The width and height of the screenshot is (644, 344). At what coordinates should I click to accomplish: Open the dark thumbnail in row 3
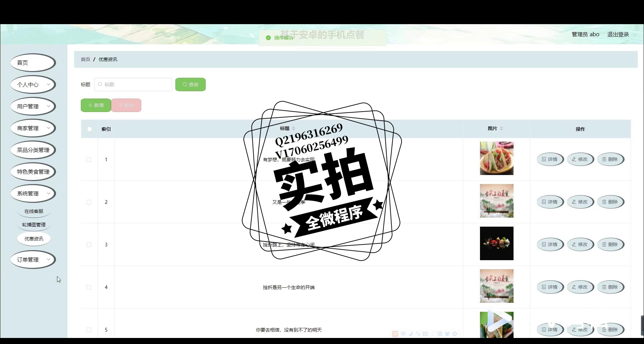(x=497, y=243)
